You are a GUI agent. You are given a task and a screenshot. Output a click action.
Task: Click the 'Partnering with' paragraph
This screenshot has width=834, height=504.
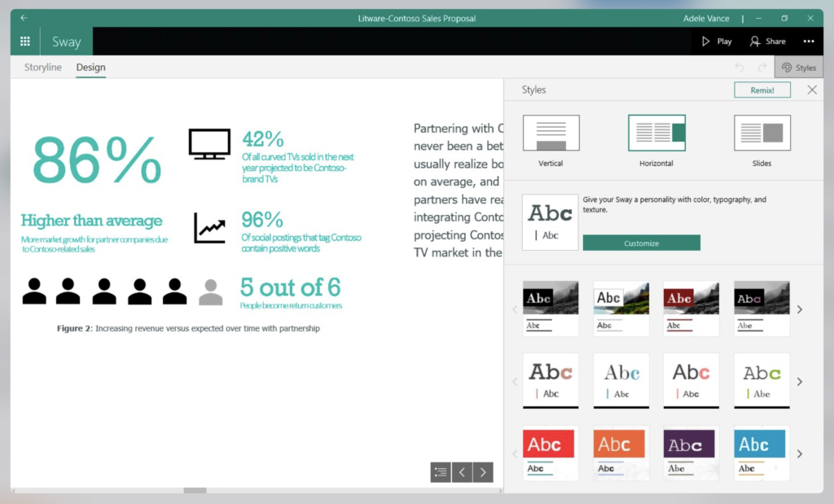pos(458,191)
